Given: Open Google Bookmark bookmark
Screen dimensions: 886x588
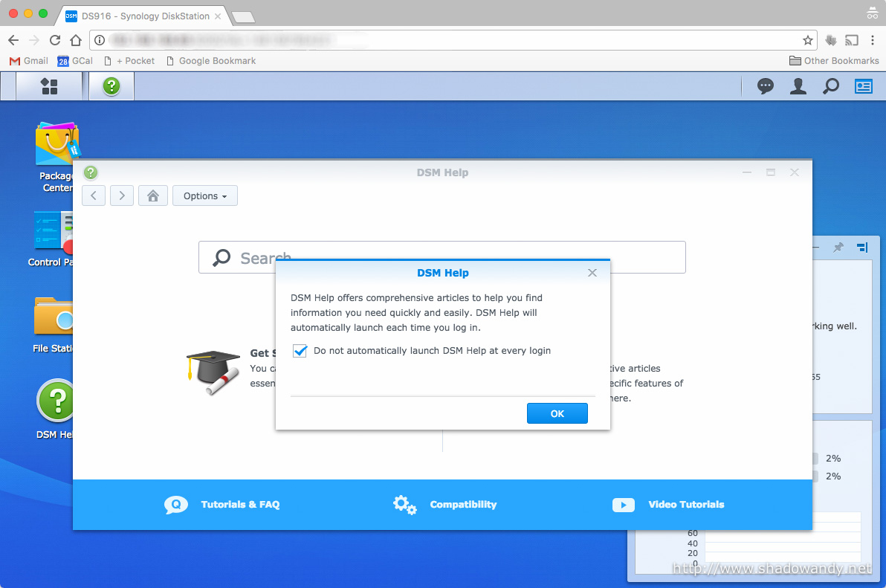Looking at the screenshot, I should click(x=211, y=60).
